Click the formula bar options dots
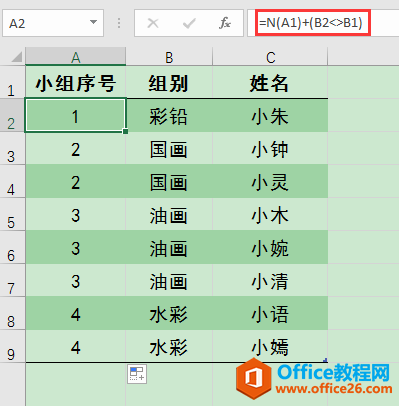 (119, 23)
